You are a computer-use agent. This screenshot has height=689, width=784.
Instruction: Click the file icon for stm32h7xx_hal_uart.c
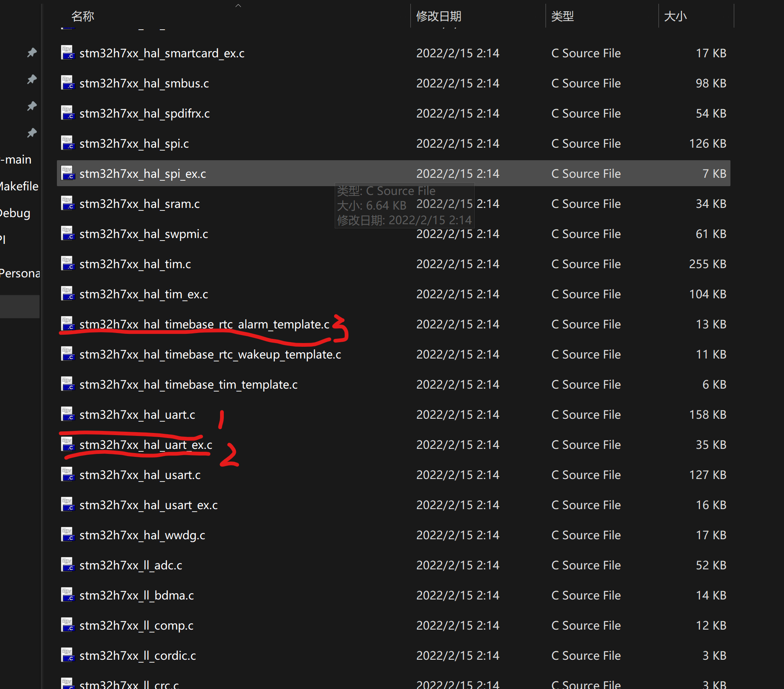(68, 414)
